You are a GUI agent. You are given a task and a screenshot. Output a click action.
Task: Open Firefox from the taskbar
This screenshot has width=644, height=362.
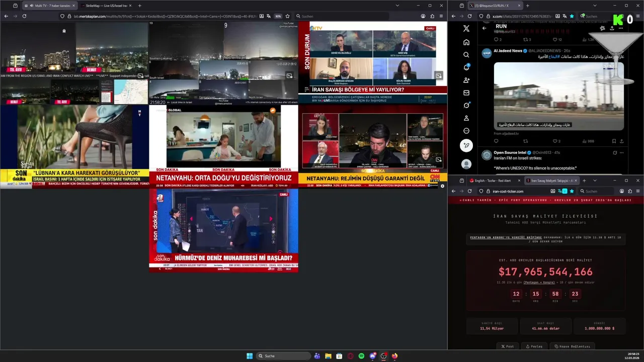[394, 356]
